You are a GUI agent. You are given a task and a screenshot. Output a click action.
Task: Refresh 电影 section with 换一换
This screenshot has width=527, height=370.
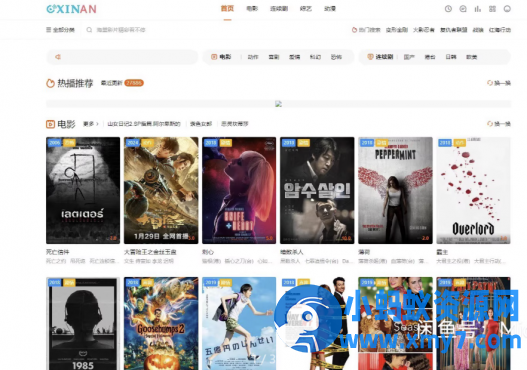click(x=499, y=124)
